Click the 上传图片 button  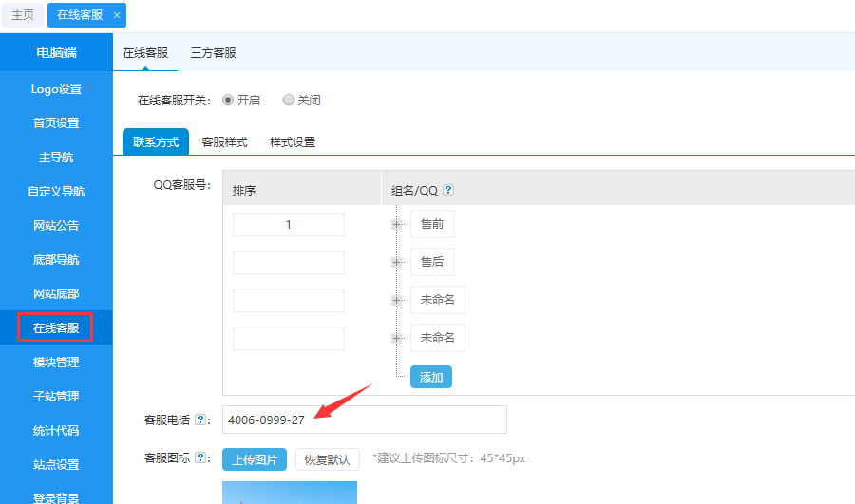[x=254, y=459]
